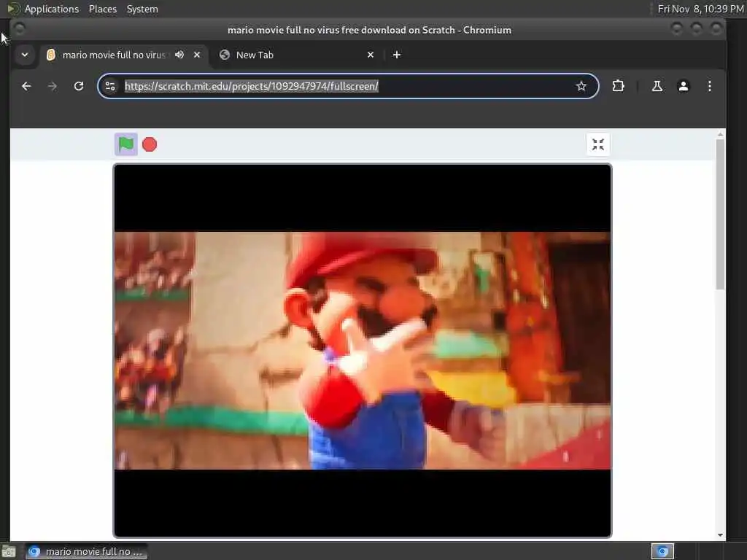Bookmark this page with the star icon
Viewport: 747px width, 560px height.
581,86
